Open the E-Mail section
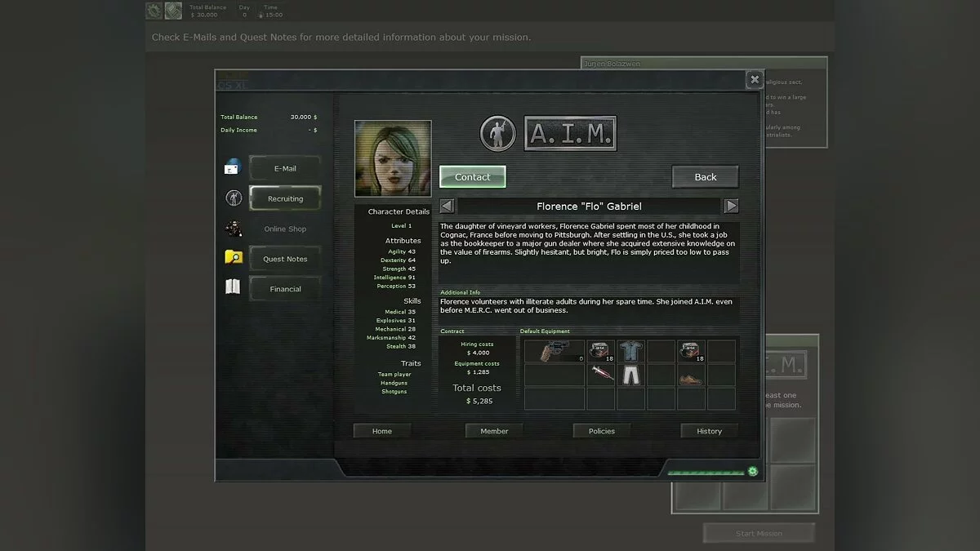Screen dimensions: 980x551 tap(285, 168)
